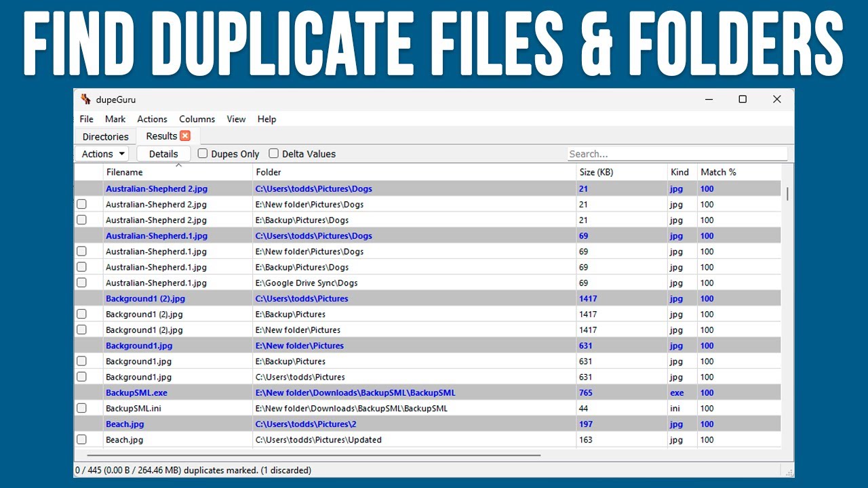868x488 pixels.
Task: Click the horizontal scrollbar below results
Action: click(314, 455)
